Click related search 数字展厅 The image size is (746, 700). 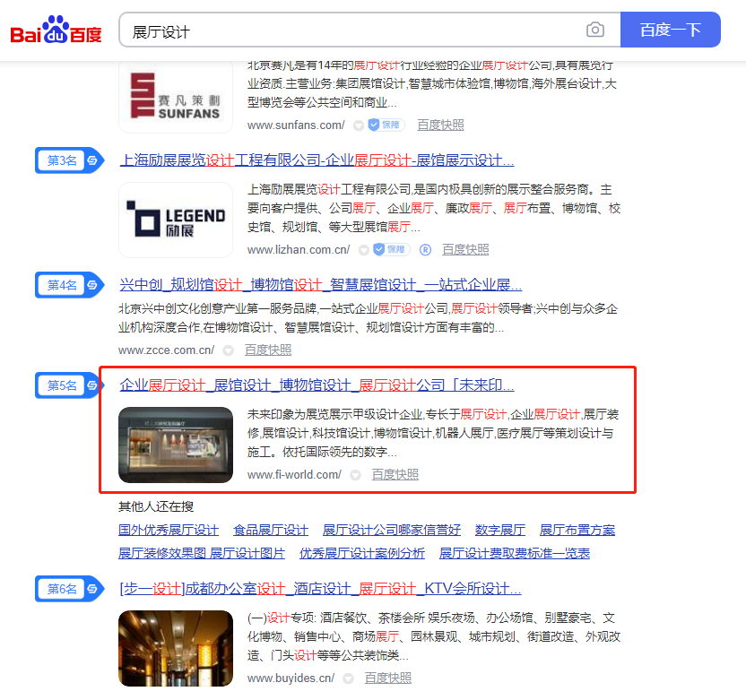[500, 530]
